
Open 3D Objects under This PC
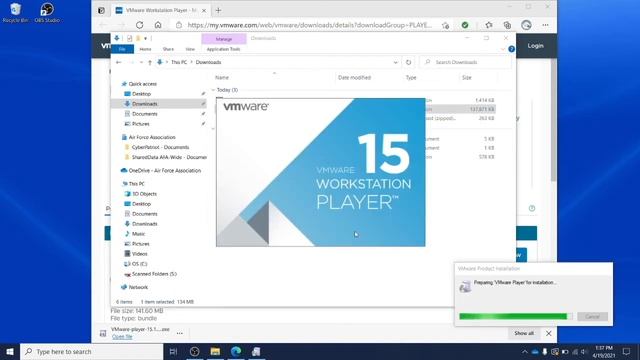(144, 194)
